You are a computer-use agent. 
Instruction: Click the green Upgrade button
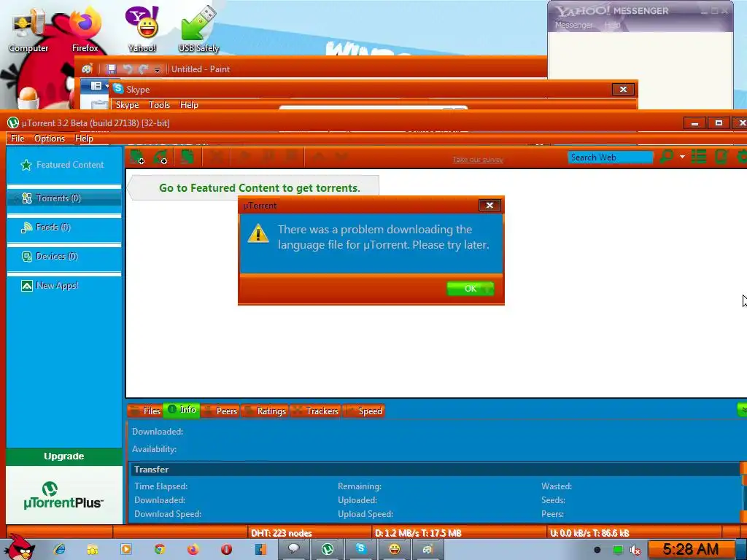click(64, 456)
